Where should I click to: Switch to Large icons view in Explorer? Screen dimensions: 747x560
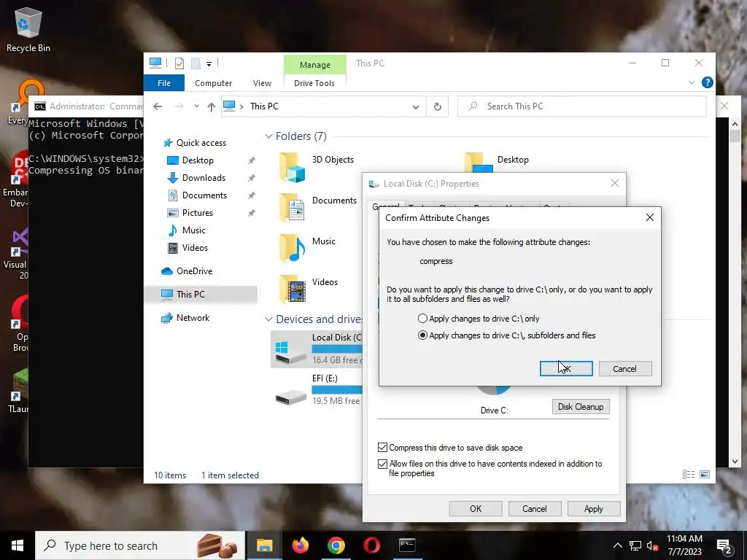pos(705,474)
